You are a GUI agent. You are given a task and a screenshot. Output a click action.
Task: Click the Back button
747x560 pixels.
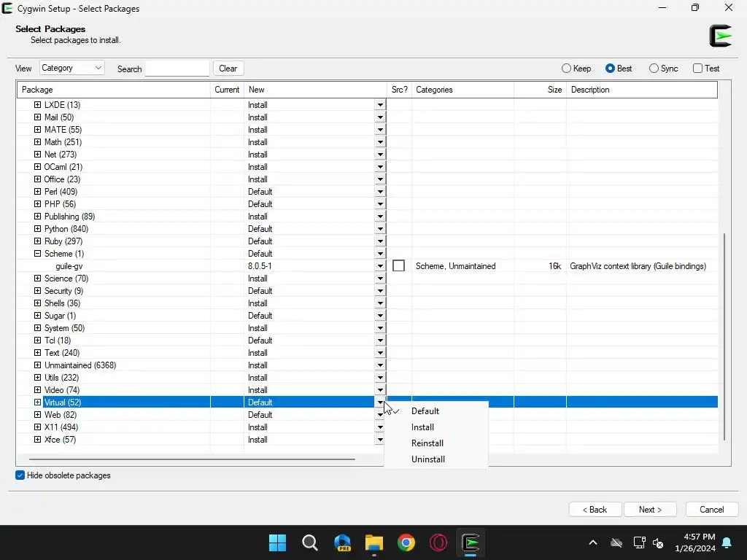click(595, 510)
